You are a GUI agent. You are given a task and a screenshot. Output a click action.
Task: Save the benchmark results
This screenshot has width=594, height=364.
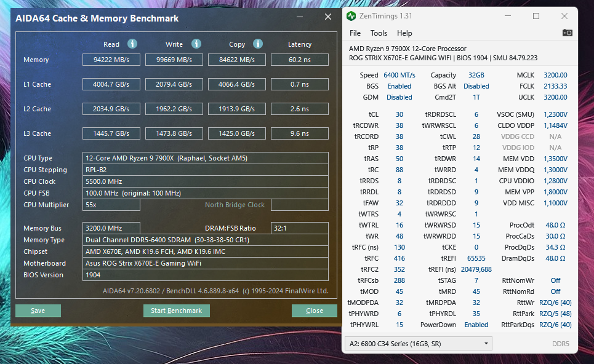(x=38, y=311)
